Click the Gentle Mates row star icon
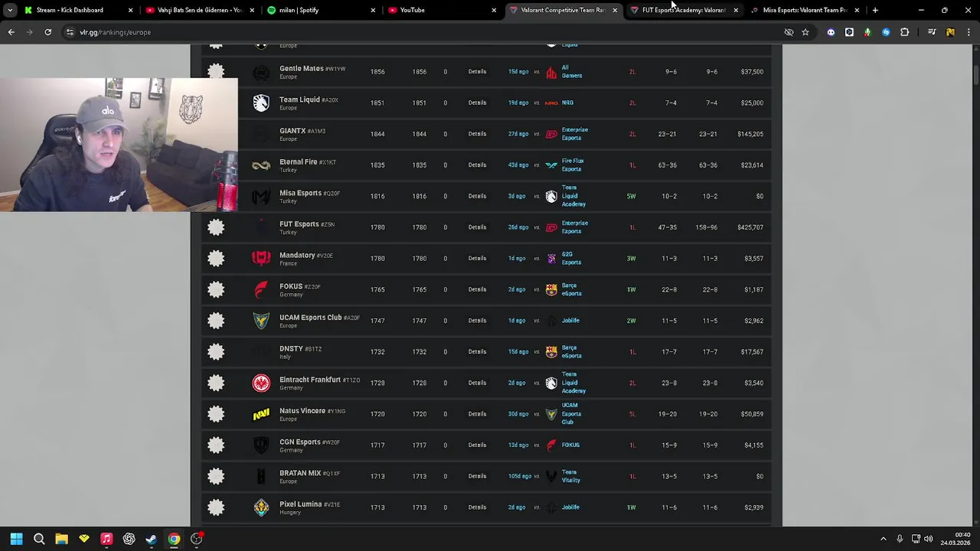This screenshot has height=551, width=980. (x=216, y=71)
